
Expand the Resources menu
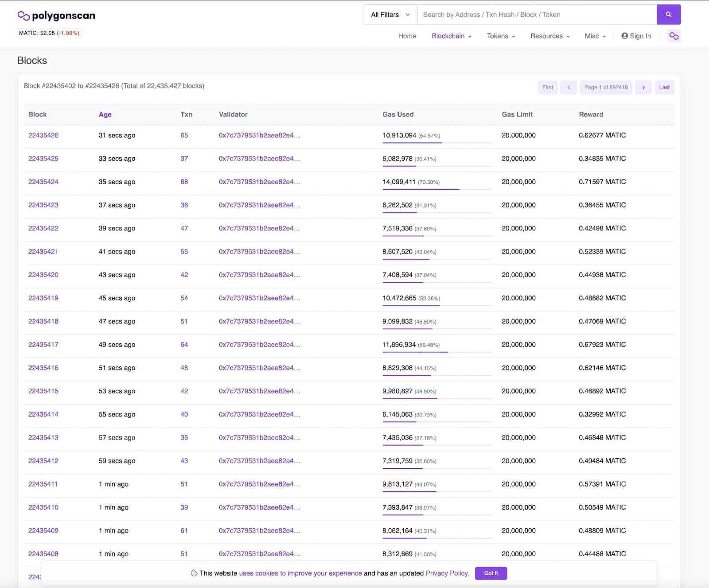click(550, 36)
